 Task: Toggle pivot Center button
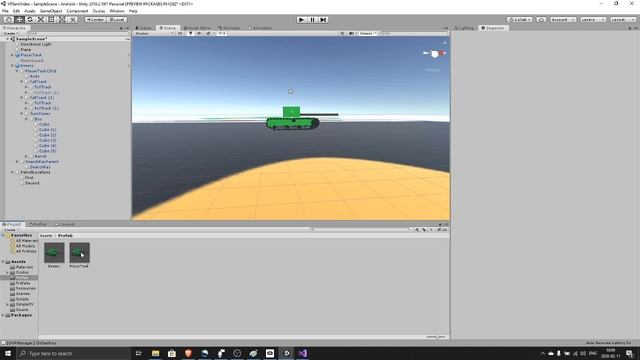[x=95, y=20]
